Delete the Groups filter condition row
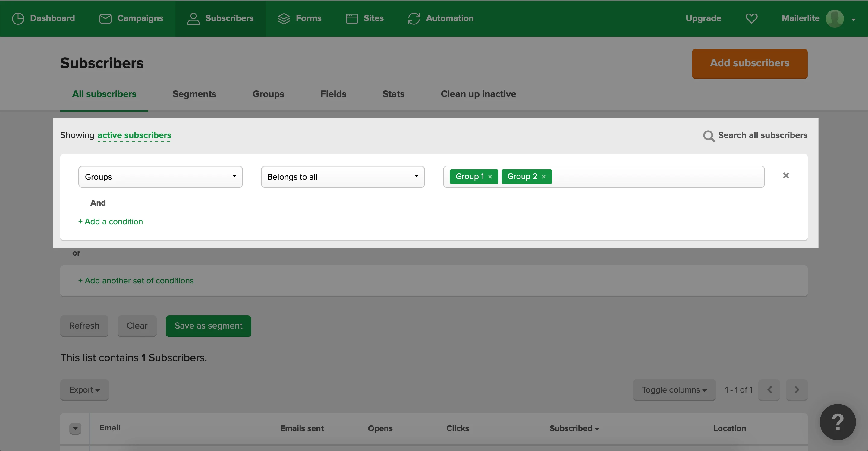This screenshot has height=451, width=868. click(786, 176)
